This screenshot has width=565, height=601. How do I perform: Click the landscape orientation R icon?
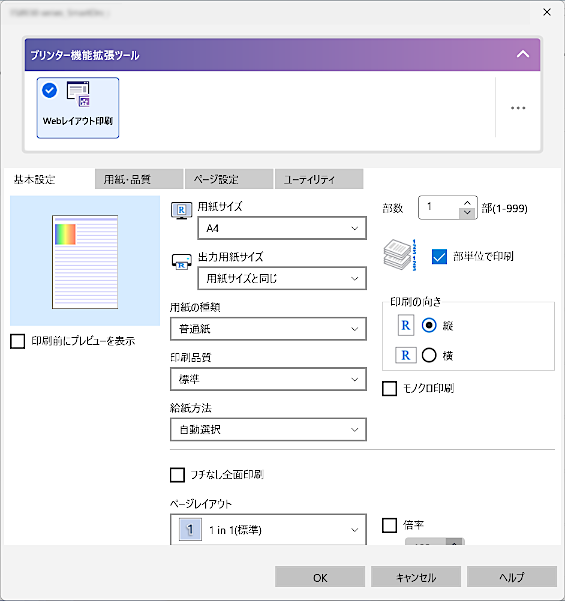[x=406, y=355]
